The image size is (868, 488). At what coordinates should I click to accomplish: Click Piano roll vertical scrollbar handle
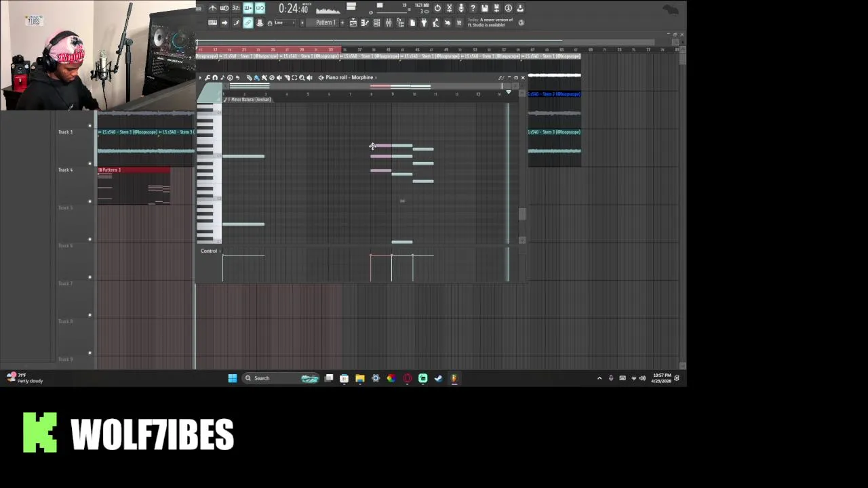(521, 214)
